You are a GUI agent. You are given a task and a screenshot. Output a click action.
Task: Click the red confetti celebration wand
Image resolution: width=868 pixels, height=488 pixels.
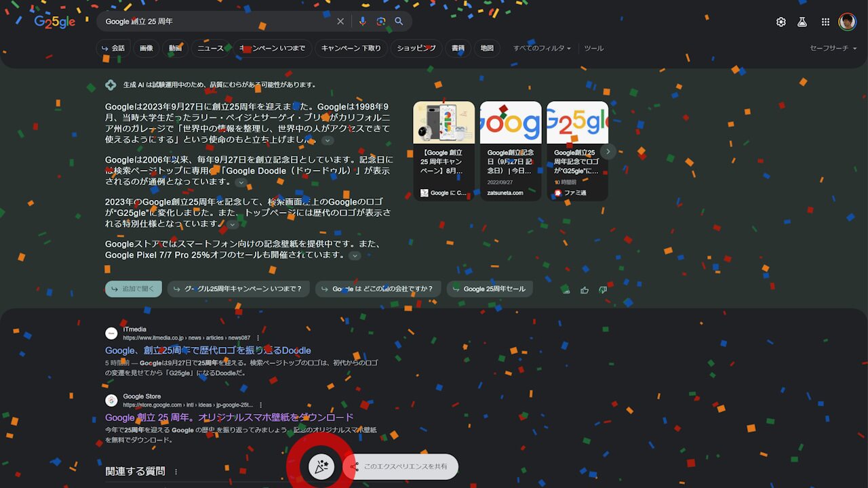pos(321,467)
